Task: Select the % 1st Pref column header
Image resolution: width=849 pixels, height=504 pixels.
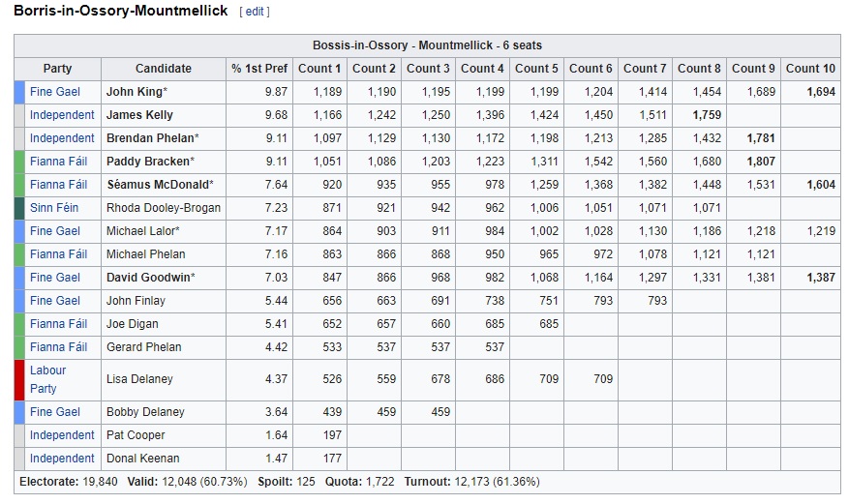Action: pyautogui.click(x=259, y=69)
